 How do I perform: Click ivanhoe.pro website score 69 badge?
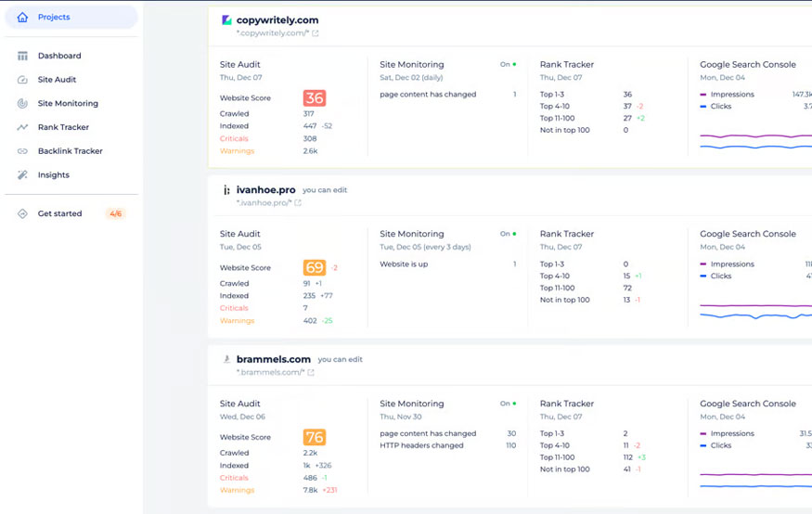(x=315, y=267)
